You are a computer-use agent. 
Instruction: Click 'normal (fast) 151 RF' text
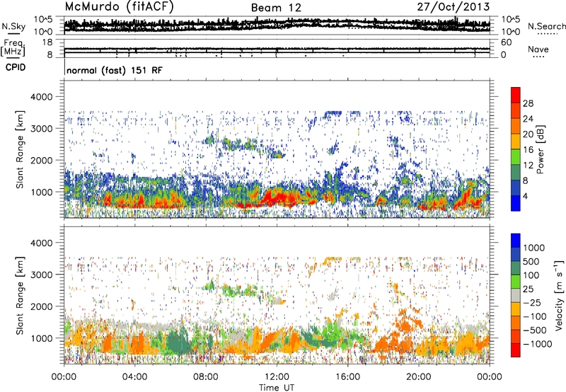[115, 70]
